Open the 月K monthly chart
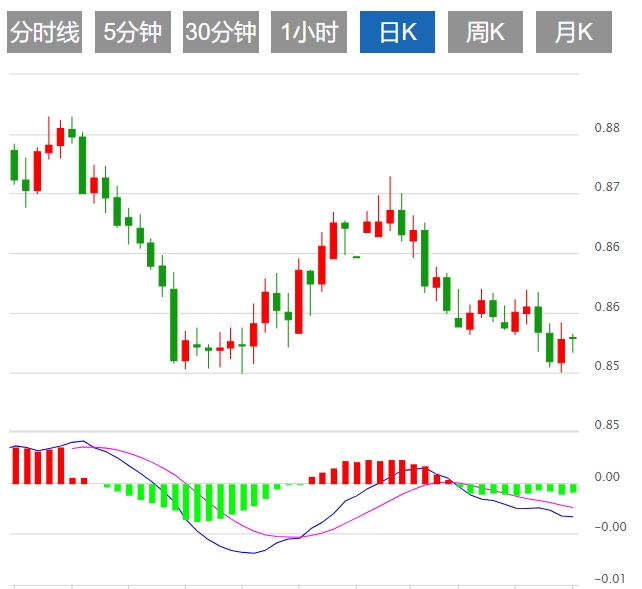This screenshot has width=642, height=589. [573, 32]
